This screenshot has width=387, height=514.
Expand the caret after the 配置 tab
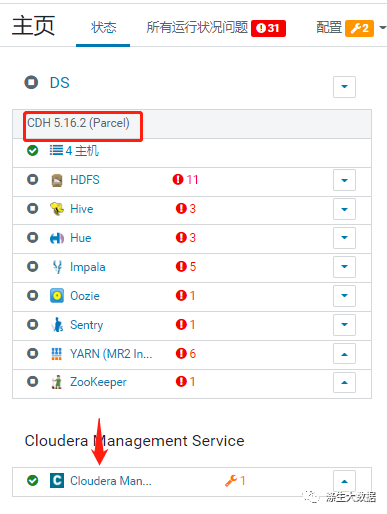point(383,28)
